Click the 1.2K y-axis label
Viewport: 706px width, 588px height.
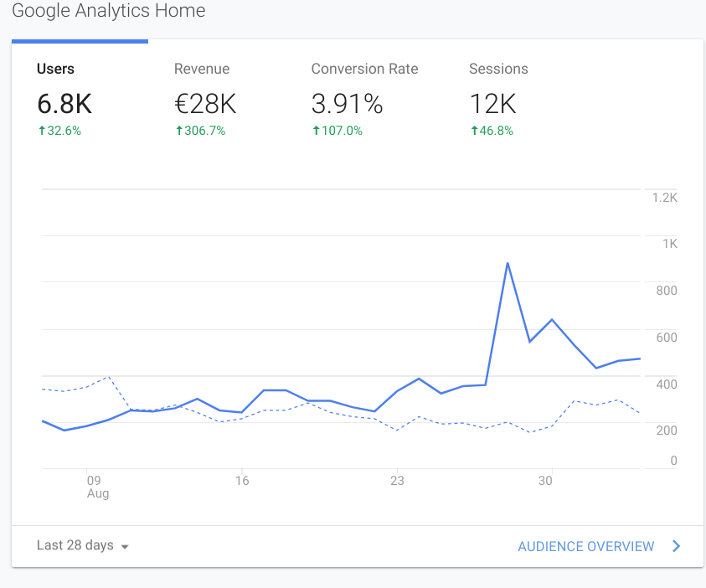pos(665,198)
